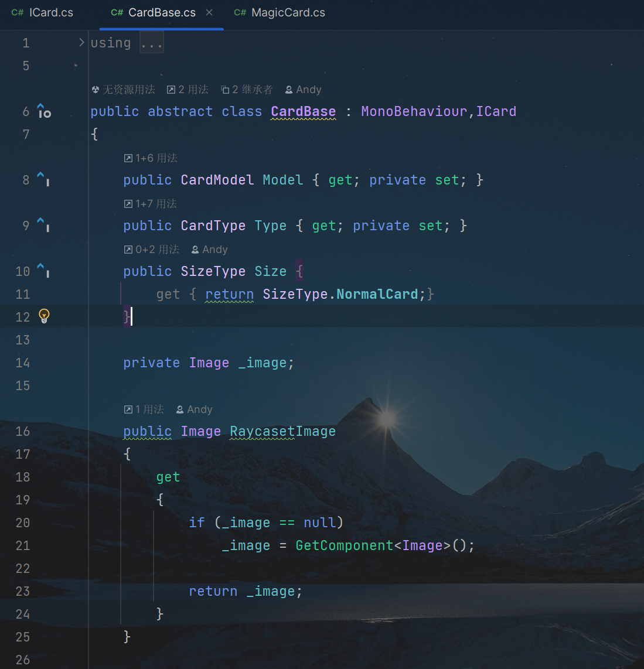Click line number 16 in the gutter

tap(23, 431)
